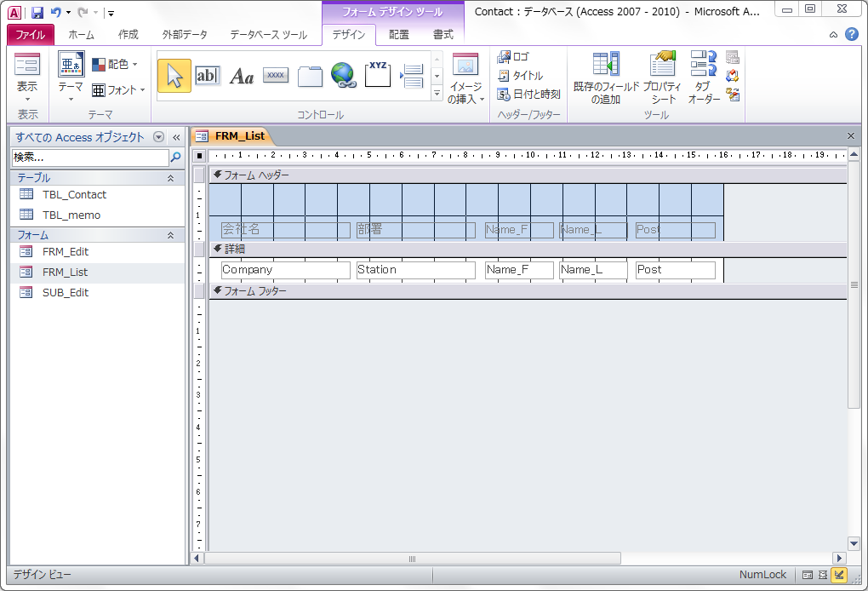The image size is (868, 591).
Task: Switch to Form View in status bar
Action: pyautogui.click(x=808, y=575)
